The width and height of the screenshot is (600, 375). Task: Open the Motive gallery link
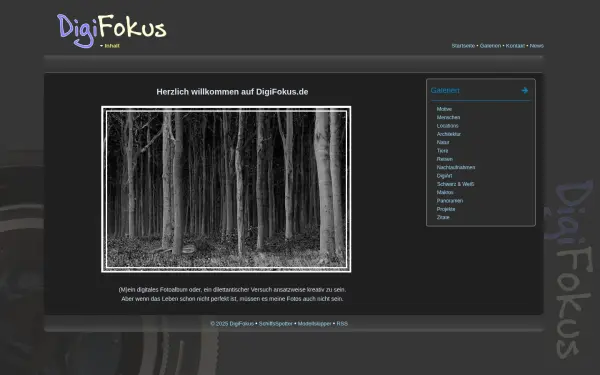click(x=444, y=109)
